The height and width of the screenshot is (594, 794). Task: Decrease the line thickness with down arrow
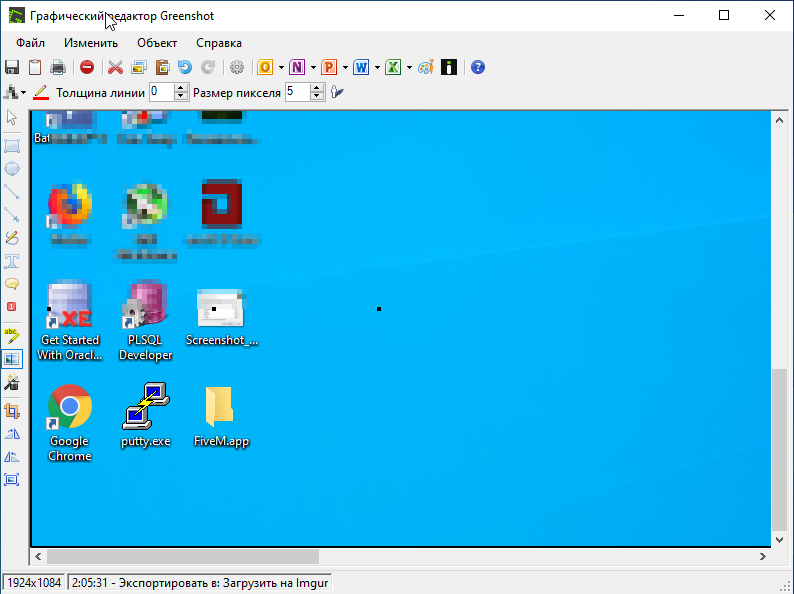click(181, 96)
